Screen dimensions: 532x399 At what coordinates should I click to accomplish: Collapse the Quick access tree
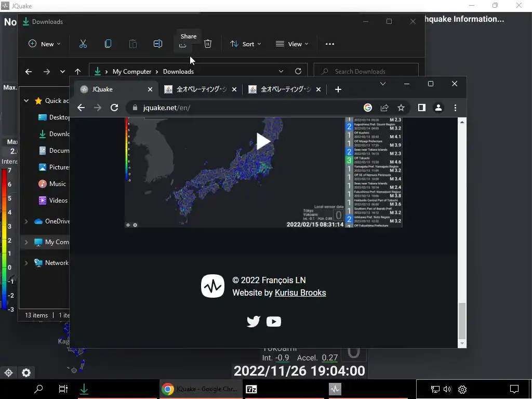point(26,101)
